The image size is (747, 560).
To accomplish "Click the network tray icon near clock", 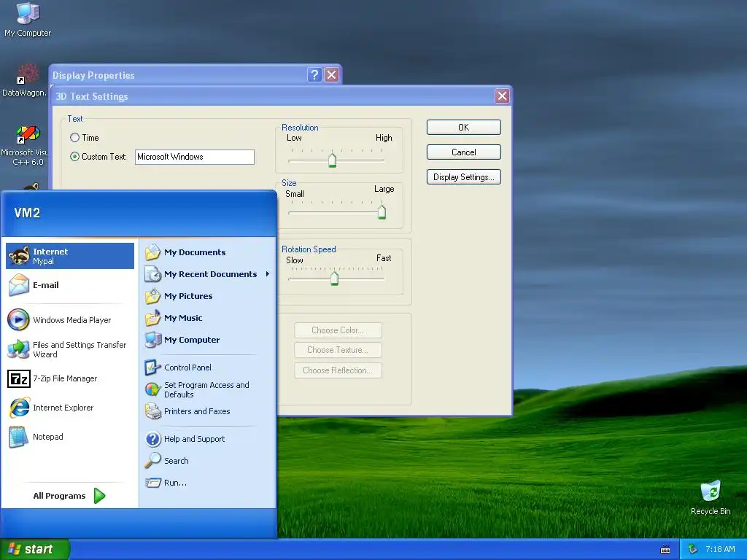I will 693,549.
